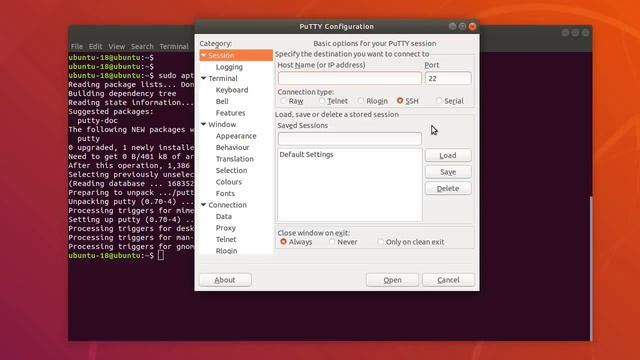Image resolution: width=640 pixels, height=360 pixels.
Task: Select the Window category label
Action: coord(222,124)
